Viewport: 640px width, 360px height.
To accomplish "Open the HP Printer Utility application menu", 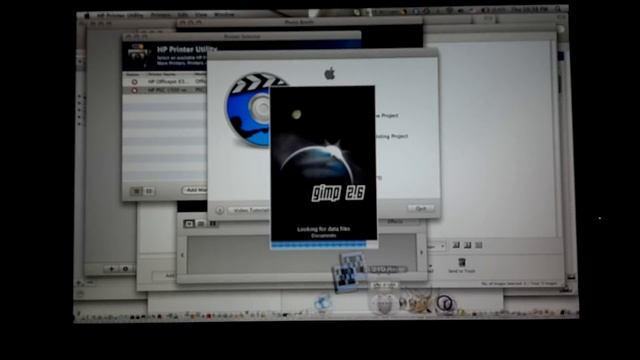I will [x=120, y=16].
